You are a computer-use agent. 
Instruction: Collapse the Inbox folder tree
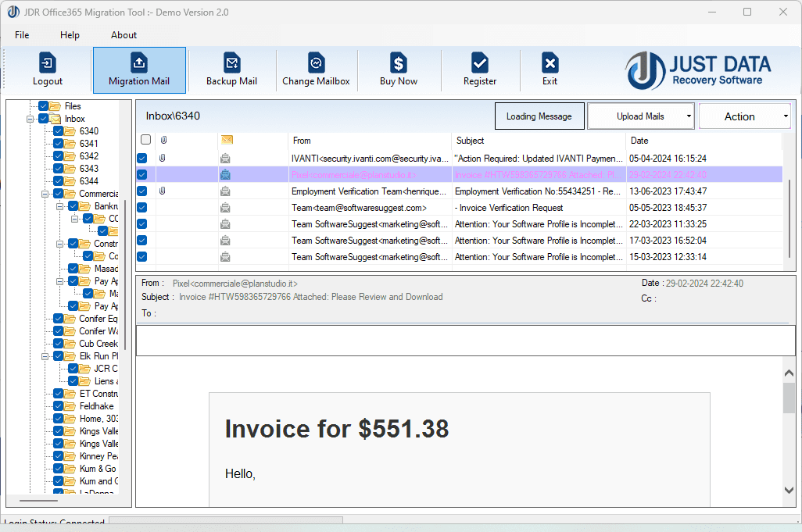[x=30, y=118]
